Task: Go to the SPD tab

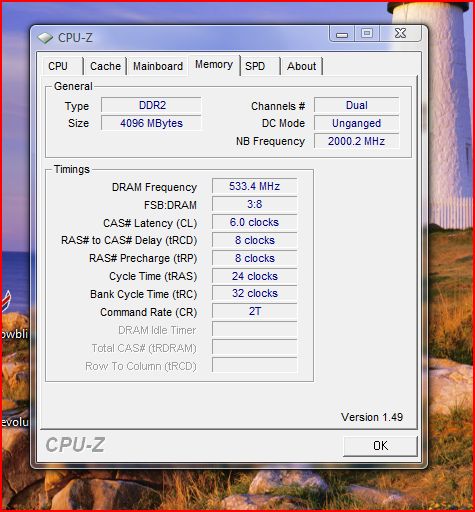Action: pyautogui.click(x=260, y=66)
